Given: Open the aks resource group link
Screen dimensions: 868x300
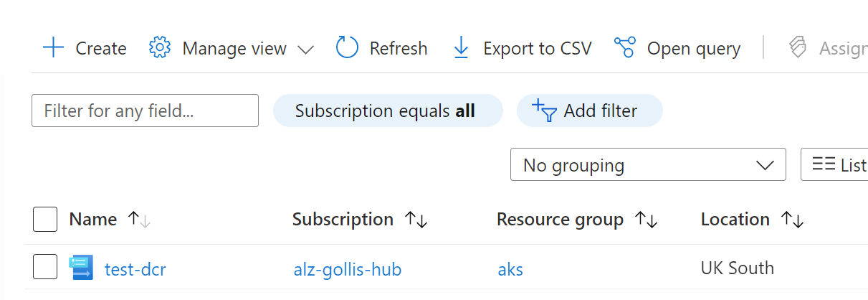Looking at the screenshot, I should pos(510,269).
